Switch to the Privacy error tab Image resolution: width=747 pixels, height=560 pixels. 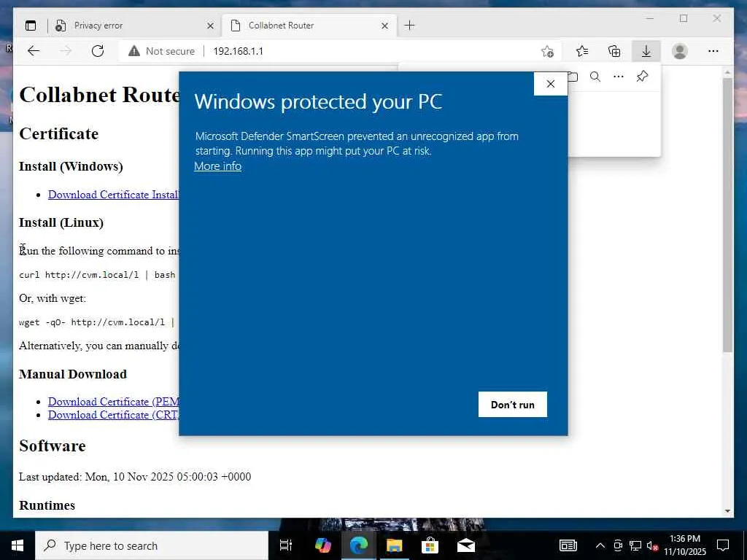(134, 26)
